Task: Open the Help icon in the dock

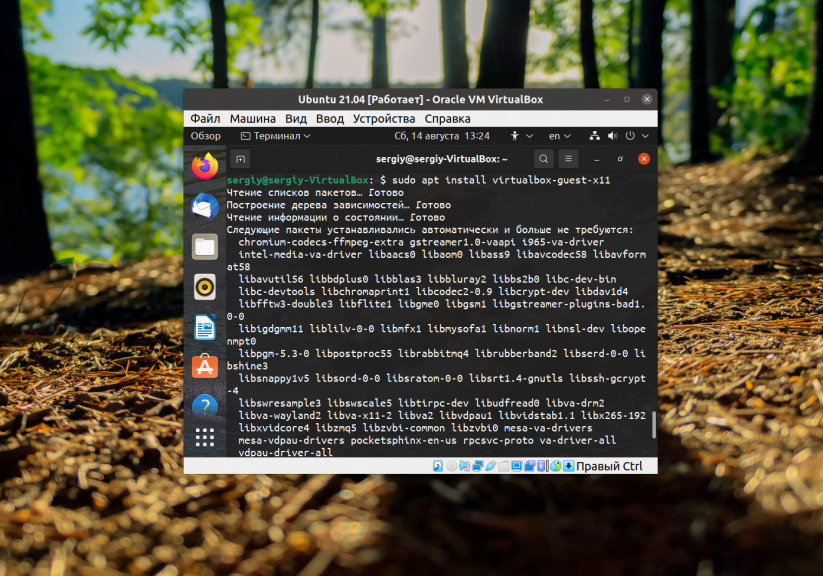Action: pos(205,406)
